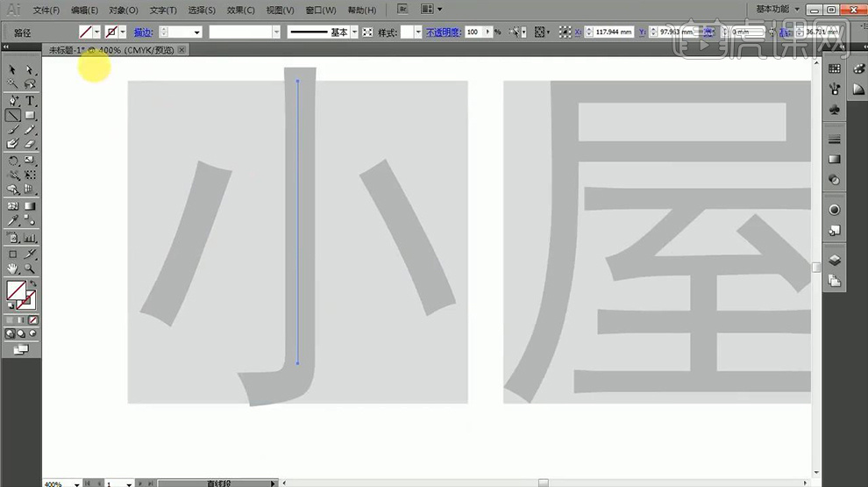Viewport: 868px width, 487px height.
Task: Pick the Selection arrow tool
Action: tap(13, 70)
